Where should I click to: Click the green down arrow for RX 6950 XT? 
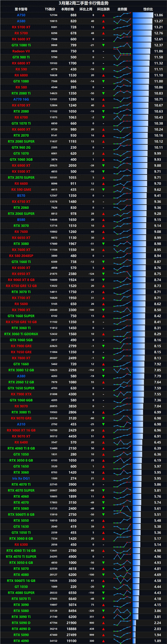pyautogui.click(x=103, y=274)
